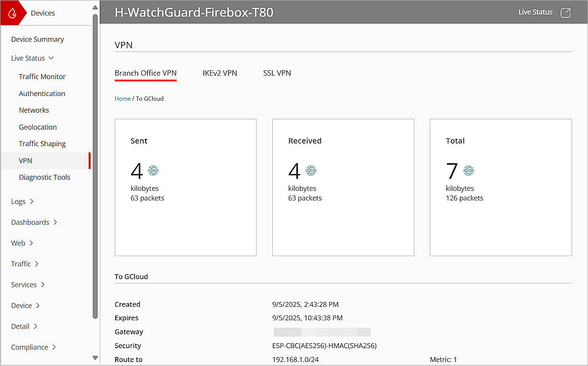Click the data icon in Total card
588x366 pixels.
(468, 170)
